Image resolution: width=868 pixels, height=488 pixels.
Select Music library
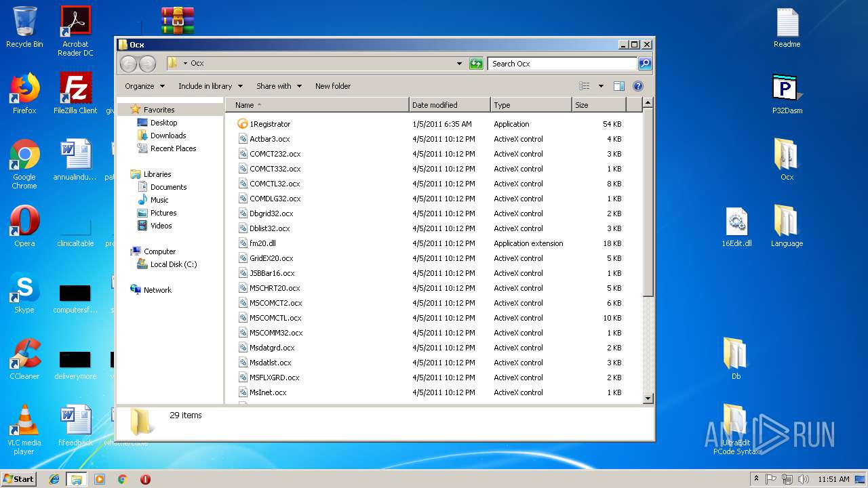point(159,200)
